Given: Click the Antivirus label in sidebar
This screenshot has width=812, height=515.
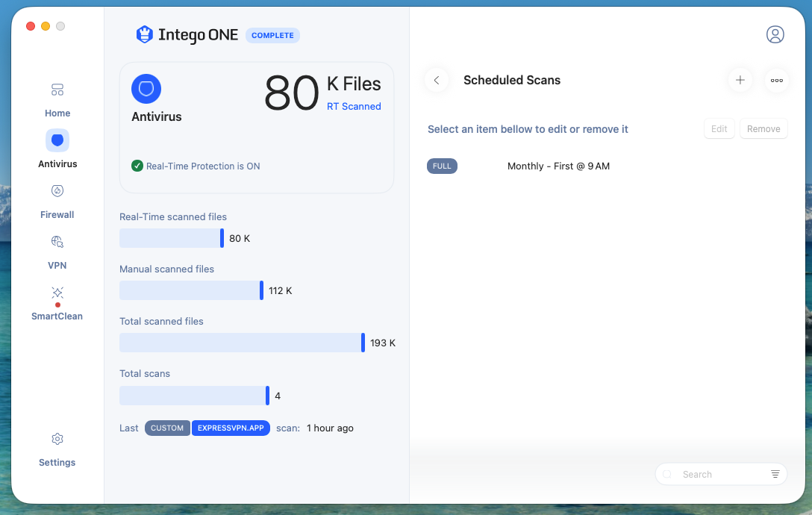Looking at the screenshot, I should 57,163.
